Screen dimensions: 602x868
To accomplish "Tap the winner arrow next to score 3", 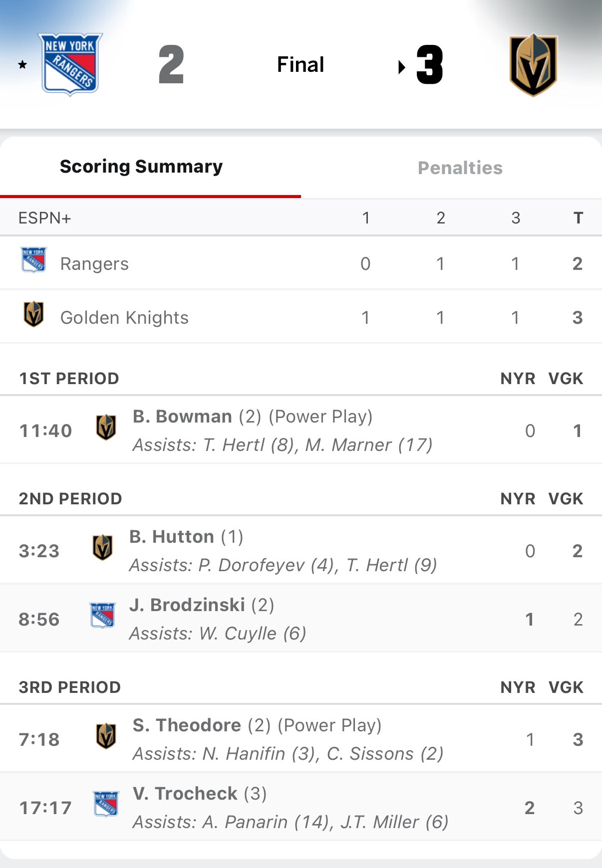I will tap(401, 67).
